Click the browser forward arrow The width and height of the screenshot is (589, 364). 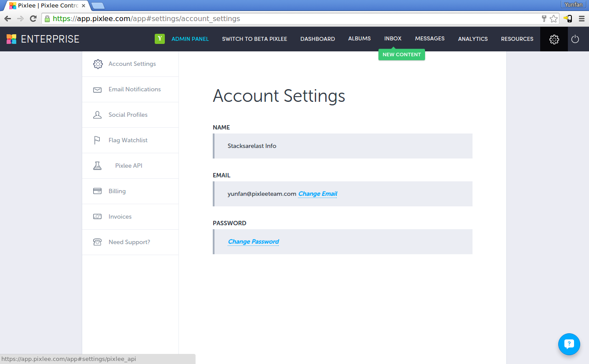pos(20,18)
